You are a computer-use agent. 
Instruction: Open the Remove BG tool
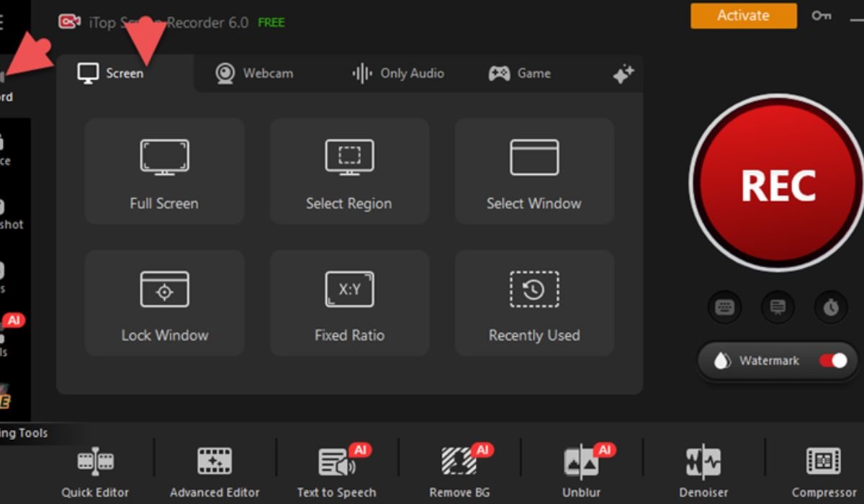click(x=459, y=472)
